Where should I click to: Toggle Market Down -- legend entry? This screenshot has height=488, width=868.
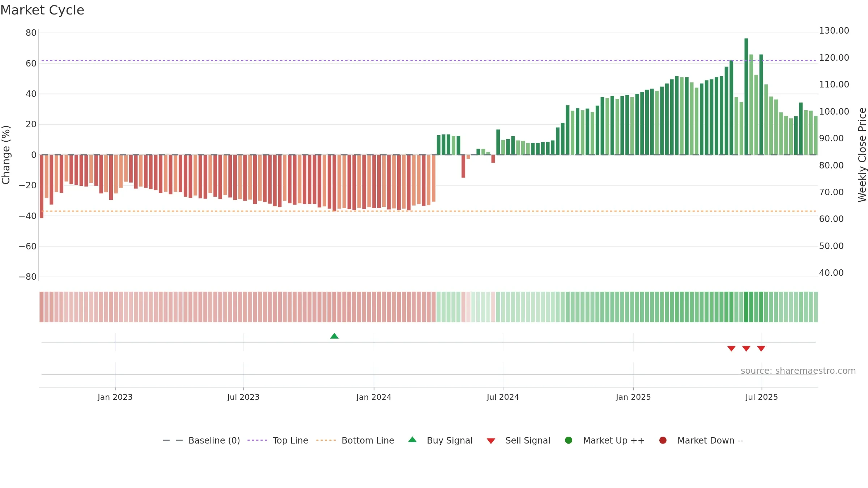click(701, 440)
